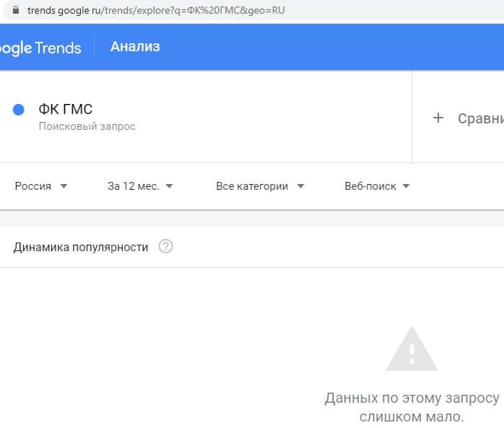The height and width of the screenshot is (428, 504).
Task: Click the Google Trends logo
Action: pyautogui.click(x=40, y=48)
